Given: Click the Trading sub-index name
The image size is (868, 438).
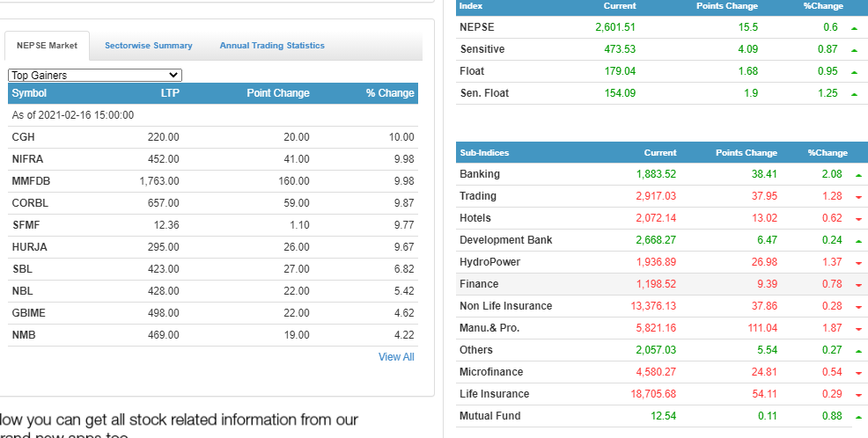Looking at the screenshot, I should point(478,196).
